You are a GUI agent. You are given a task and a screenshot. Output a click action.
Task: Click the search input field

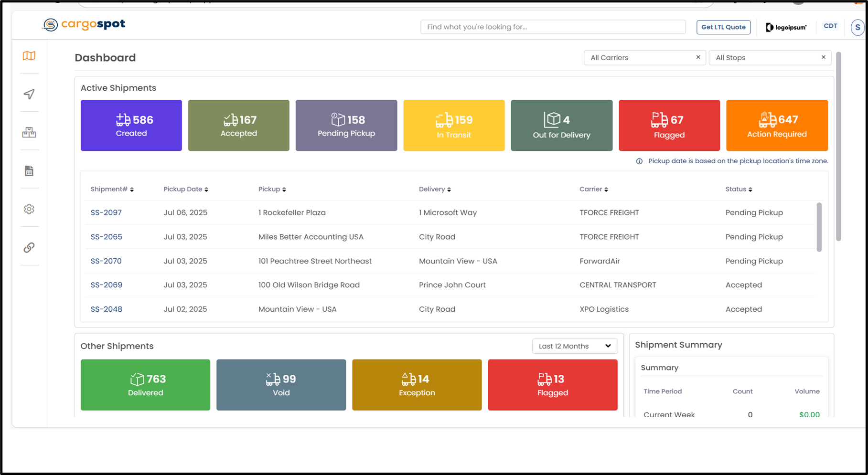553,27
